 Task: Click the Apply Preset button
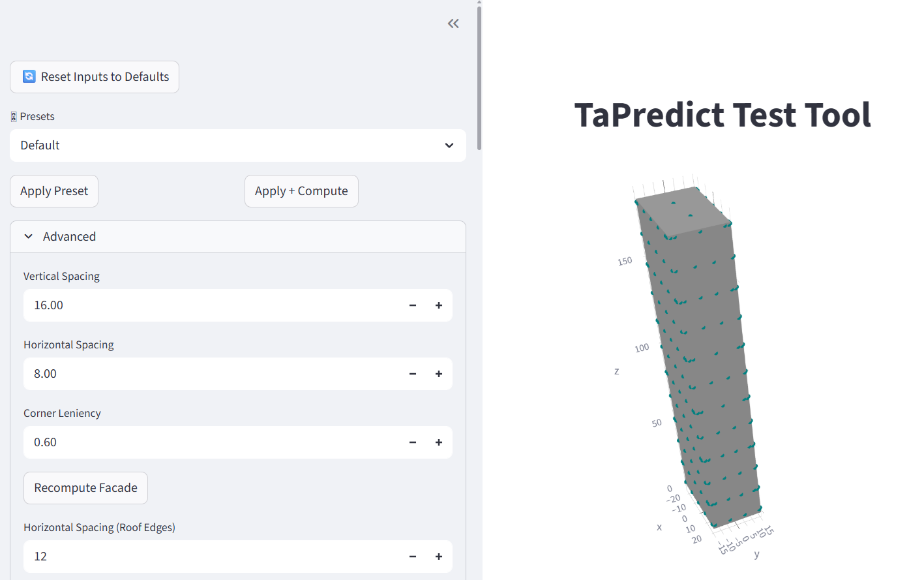54,191
